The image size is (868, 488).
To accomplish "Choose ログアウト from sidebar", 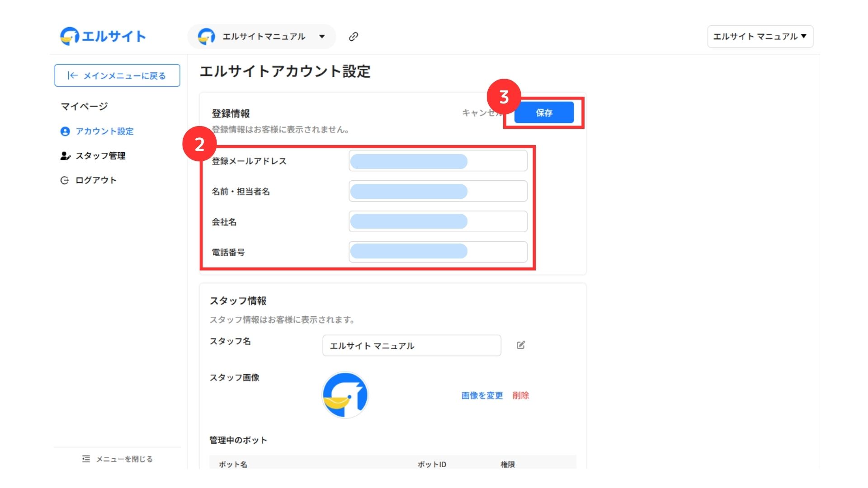I will [x=96, y=180].
